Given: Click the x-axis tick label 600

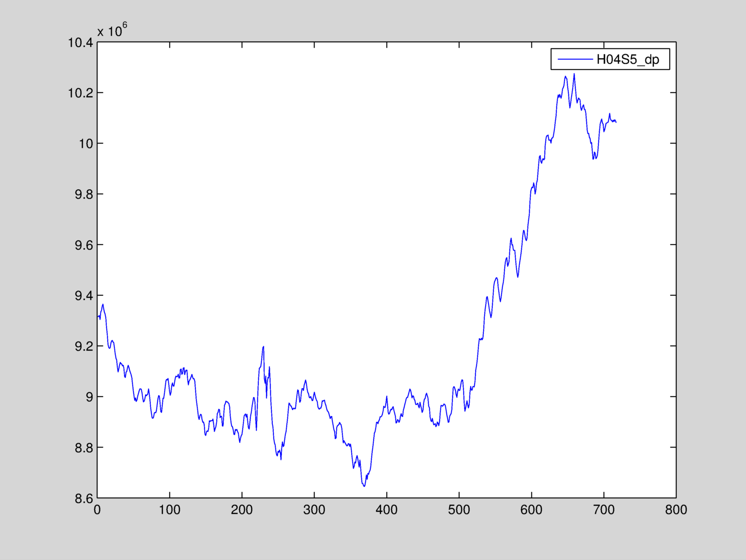Looking at the screenshot, I should coord(531,510).
